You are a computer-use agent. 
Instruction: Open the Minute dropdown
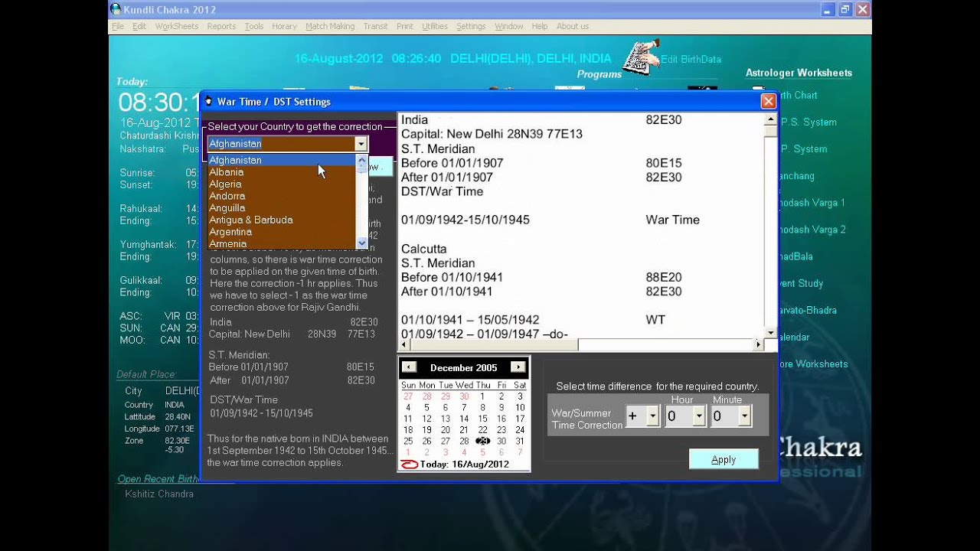point(744,416)
